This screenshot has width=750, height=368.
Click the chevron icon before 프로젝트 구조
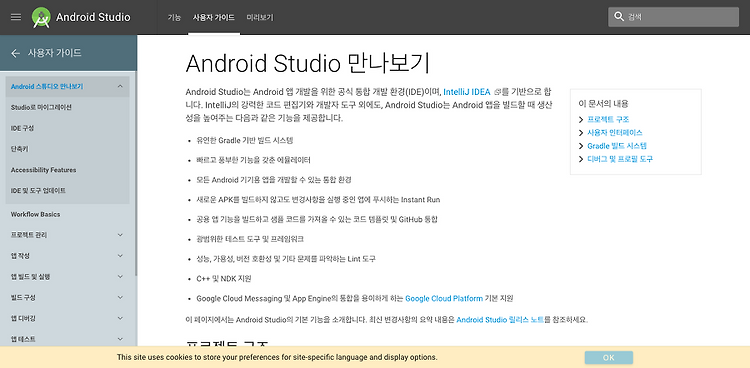click(x=581, y=120)
